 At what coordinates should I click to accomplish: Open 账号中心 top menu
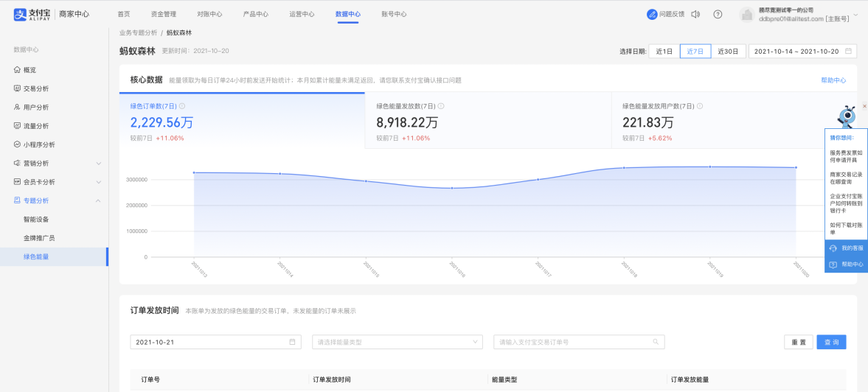[394, 15]
